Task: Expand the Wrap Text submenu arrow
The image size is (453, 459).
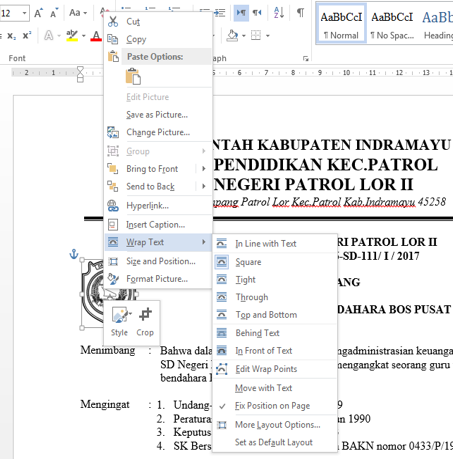Action: 204,242
